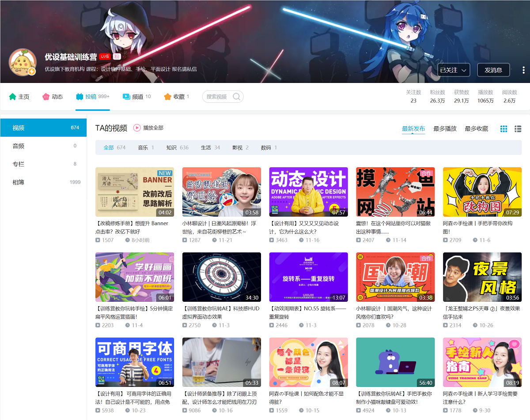
Task: Click title 【设计有用】又又又见动态设计
Action: coord(304,227)
